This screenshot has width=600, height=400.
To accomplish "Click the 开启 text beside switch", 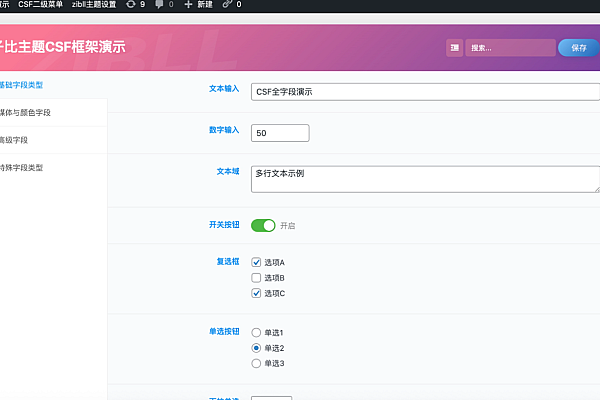I will [287, 226].
